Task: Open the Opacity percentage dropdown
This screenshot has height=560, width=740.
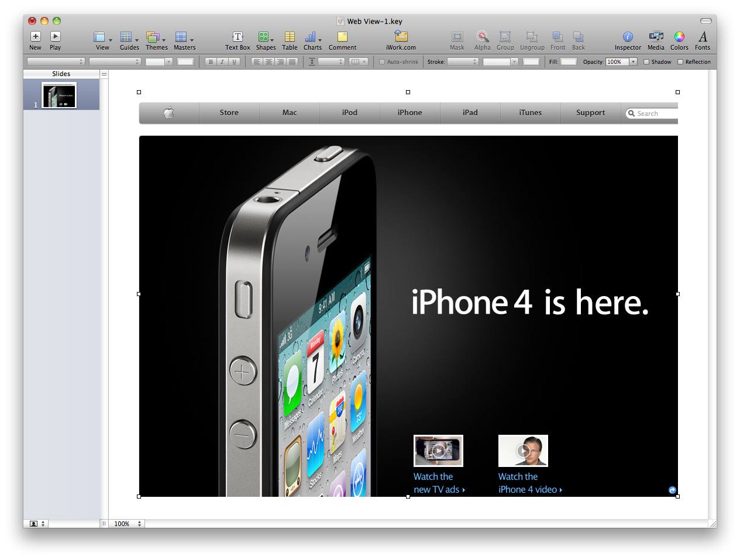Action: click(x=633, y=62)
